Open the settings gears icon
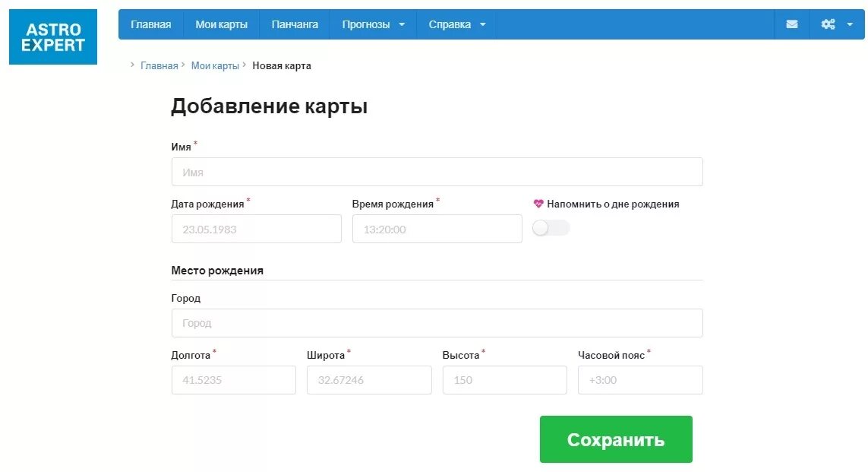The width and height of the screenshot is (868, 472). point(829,24)
